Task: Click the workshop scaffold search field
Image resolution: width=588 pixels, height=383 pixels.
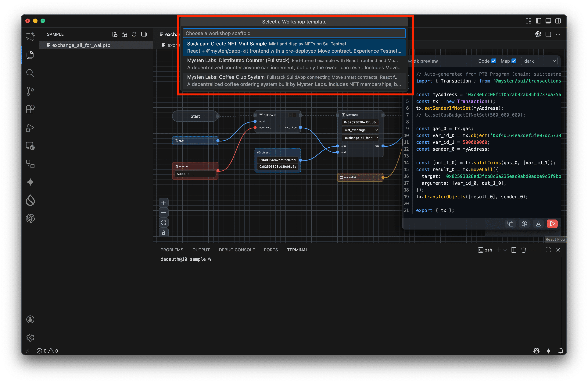Action: pos(294,33)
